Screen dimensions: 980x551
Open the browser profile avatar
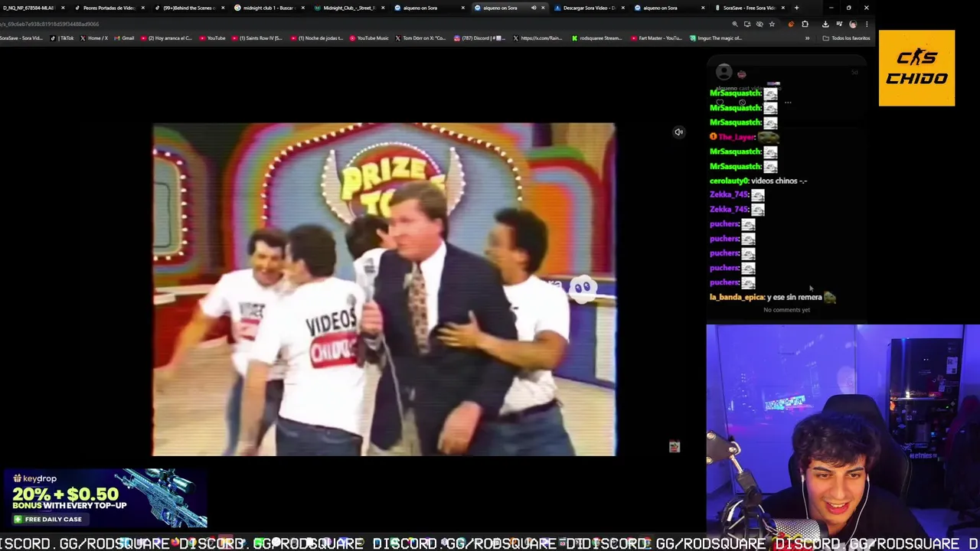point(853,24)
